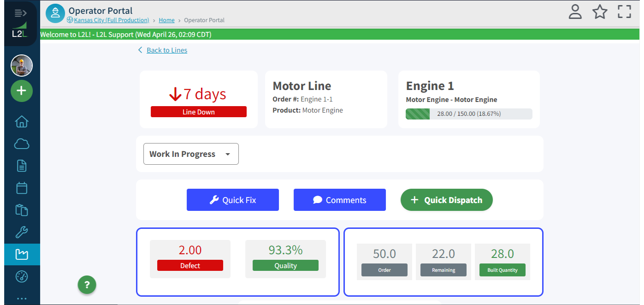Screen dimensions: 644x305
Task: Open the calendar icon in sidebar
Action: (x=22, y=188)
